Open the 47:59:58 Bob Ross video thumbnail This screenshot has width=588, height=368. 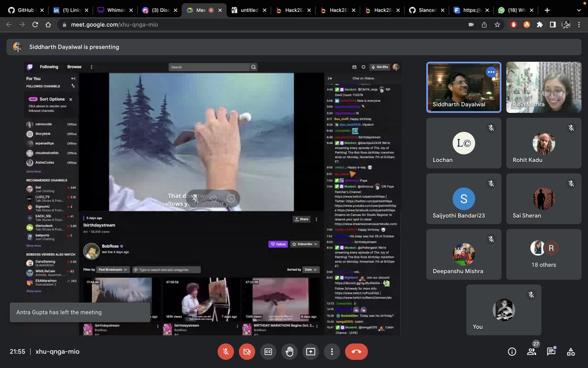pyautogui.click(x=201, y=299)
